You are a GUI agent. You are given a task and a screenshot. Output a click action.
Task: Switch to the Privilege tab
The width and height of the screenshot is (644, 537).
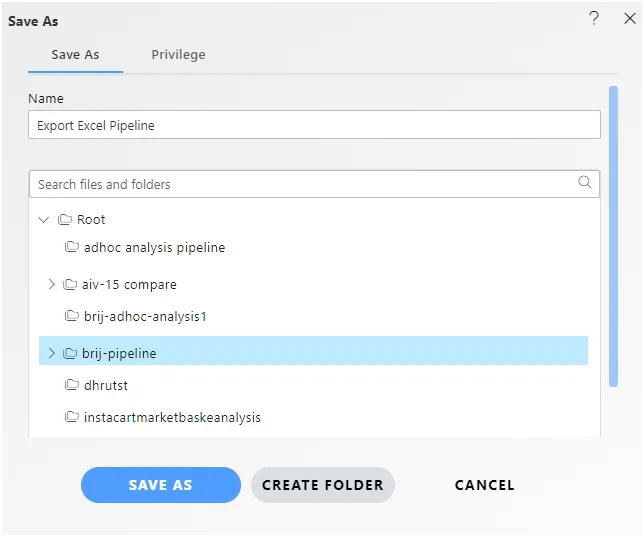(178, 55)
